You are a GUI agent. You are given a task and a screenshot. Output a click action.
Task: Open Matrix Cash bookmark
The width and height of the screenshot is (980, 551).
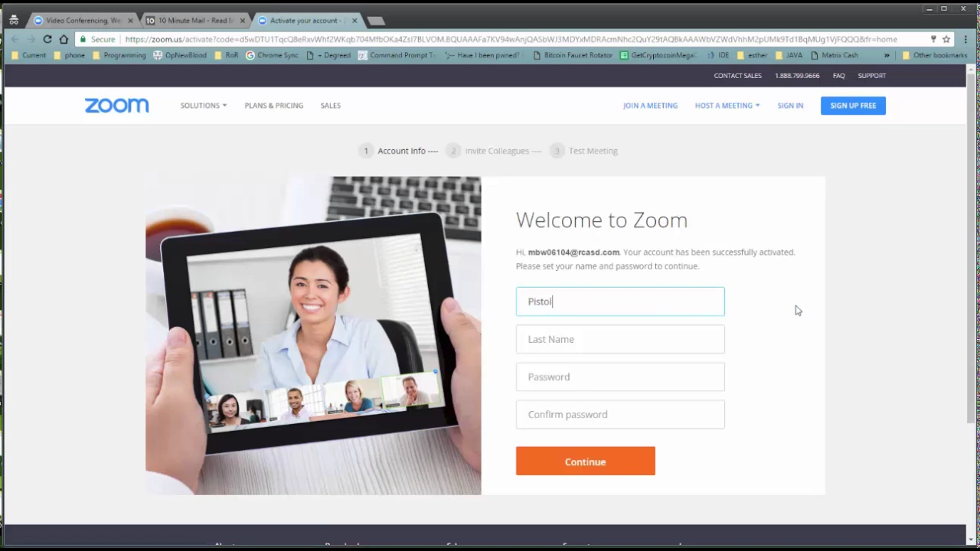pyautogui.click(x=834, y=55)
